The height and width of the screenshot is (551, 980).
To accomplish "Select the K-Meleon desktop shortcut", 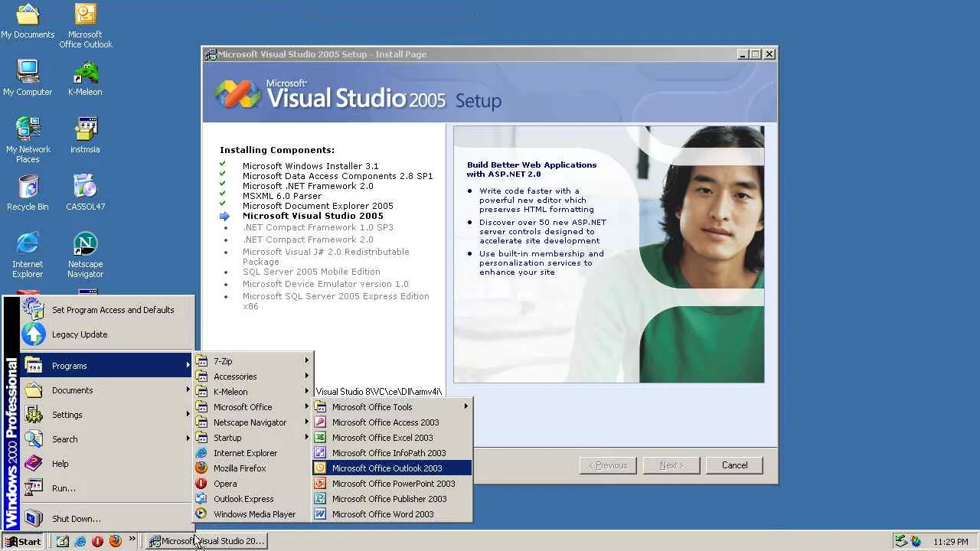I will coord(85,77).
